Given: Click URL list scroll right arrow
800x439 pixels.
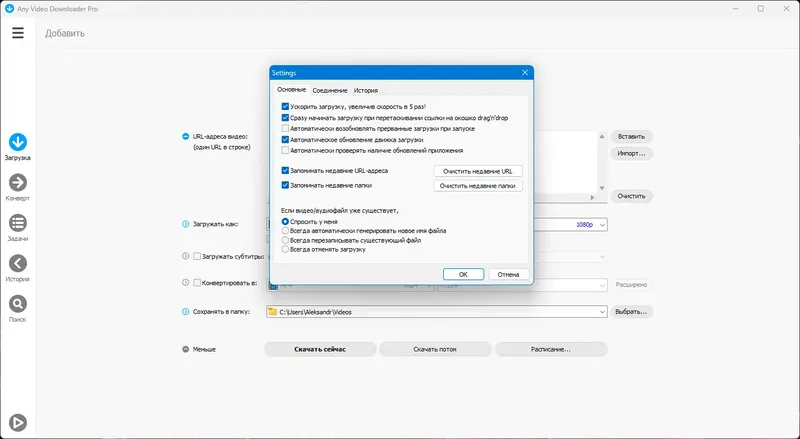Looking at the screenshot, I should click(x=592, y=197).
